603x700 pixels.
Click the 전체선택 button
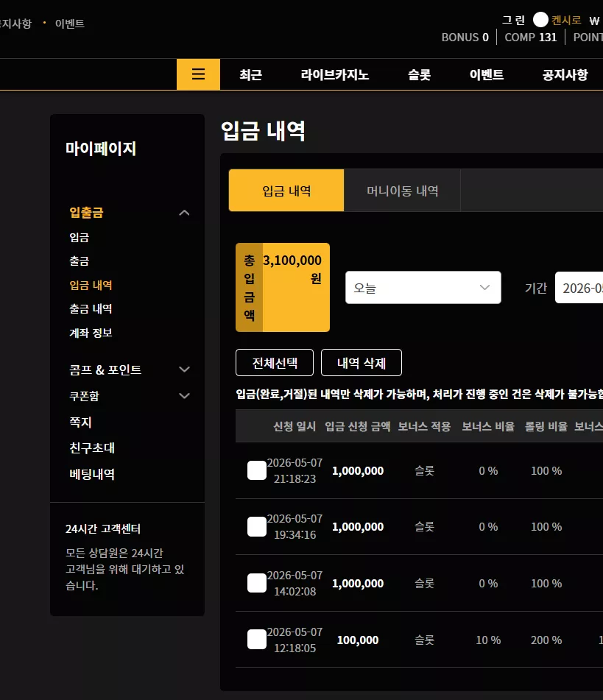pyautogui.click(x=275, y=362)
